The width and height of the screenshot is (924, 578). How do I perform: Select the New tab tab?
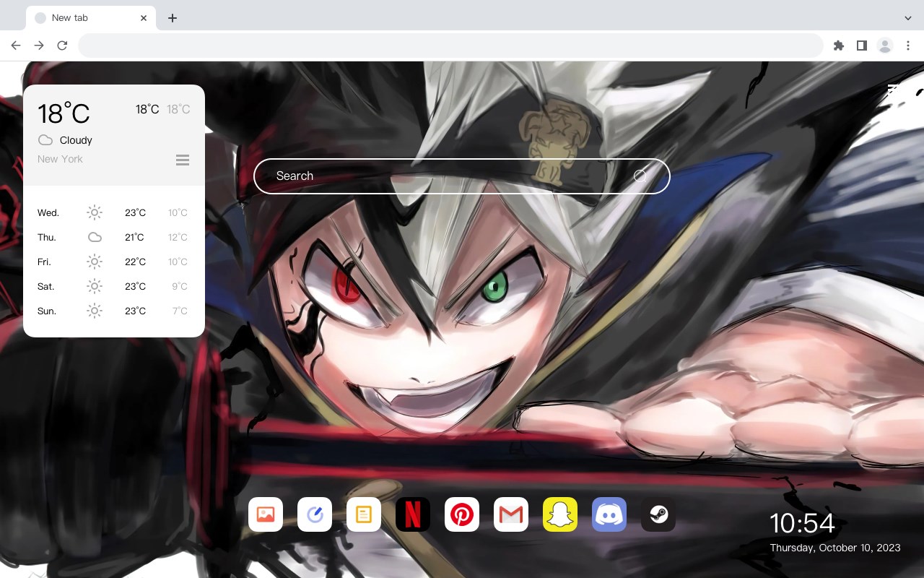click(91, 18)
